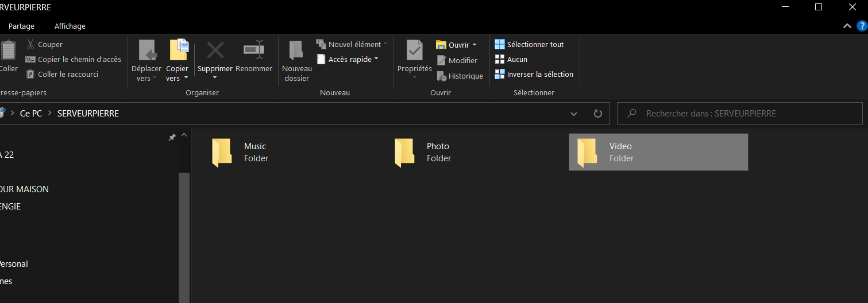Click the Couper scissors icon

click(30, 44)
